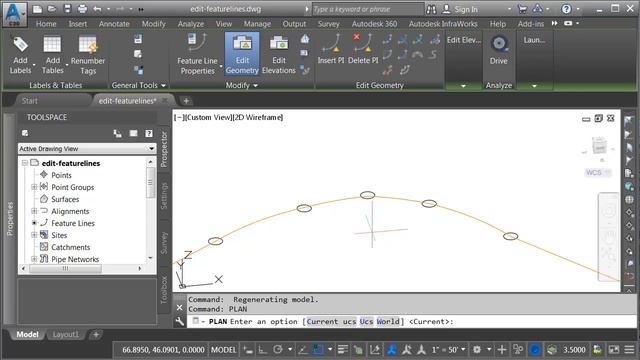Open the Prospector vertical tab

[x=164, y=149]
